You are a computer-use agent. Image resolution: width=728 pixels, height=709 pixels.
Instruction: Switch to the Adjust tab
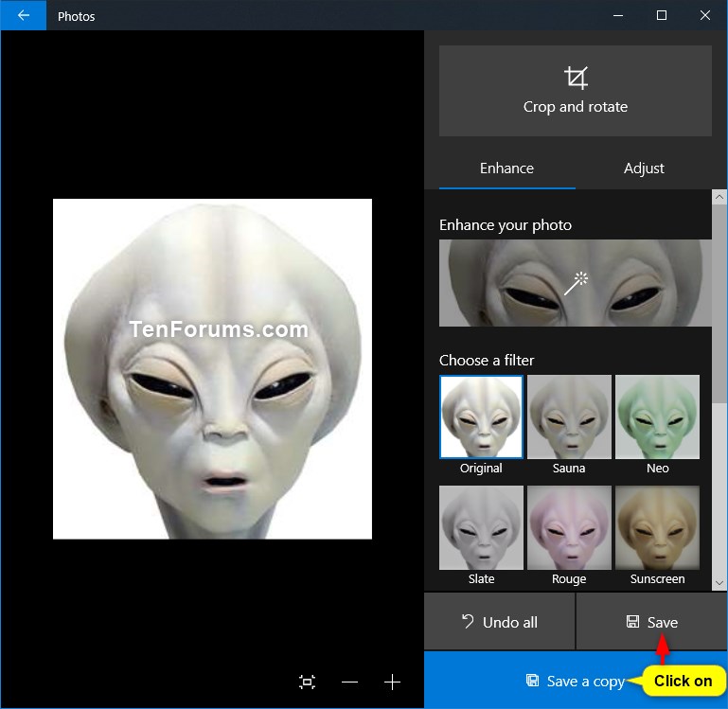coord(644,168)
